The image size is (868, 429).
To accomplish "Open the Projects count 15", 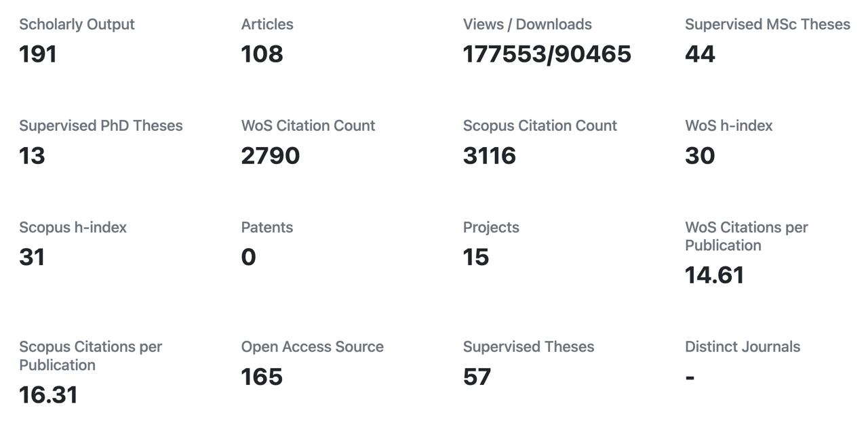I will (475, 258).
